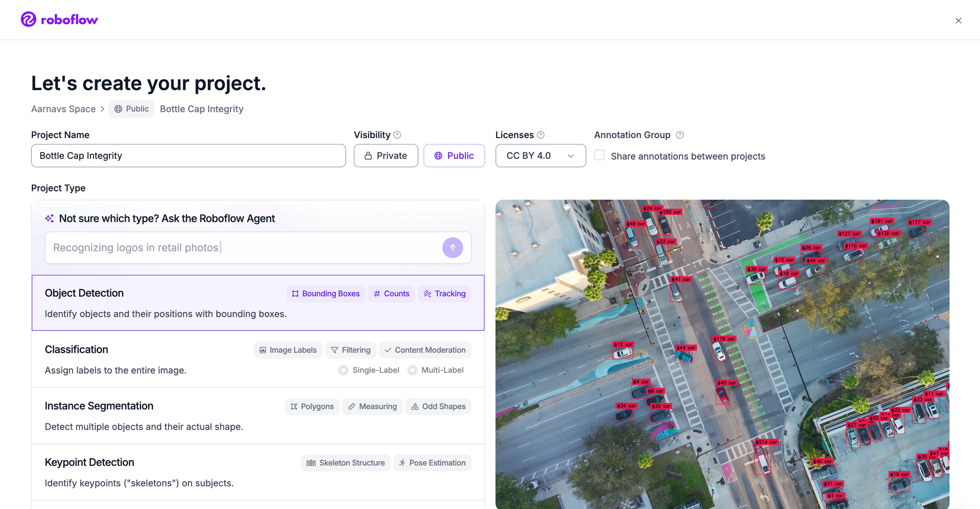Click the globe icon in Public breadcrumb badge
The image size is (980, 509).
coord(119,109)
